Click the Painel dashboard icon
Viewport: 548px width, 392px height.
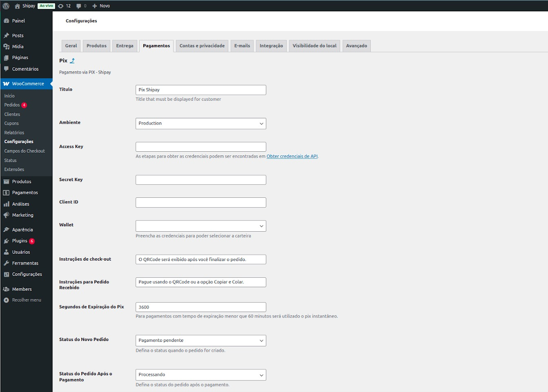[6, 21]
